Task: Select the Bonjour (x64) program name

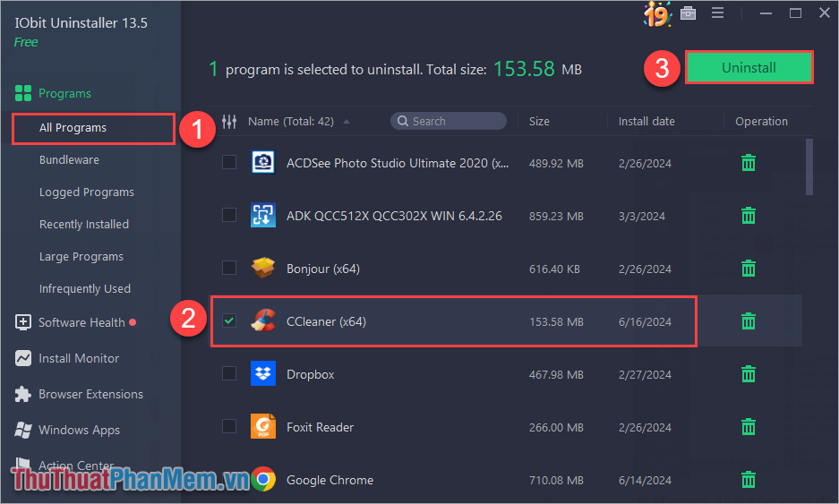Action: (x=322, y=269)
